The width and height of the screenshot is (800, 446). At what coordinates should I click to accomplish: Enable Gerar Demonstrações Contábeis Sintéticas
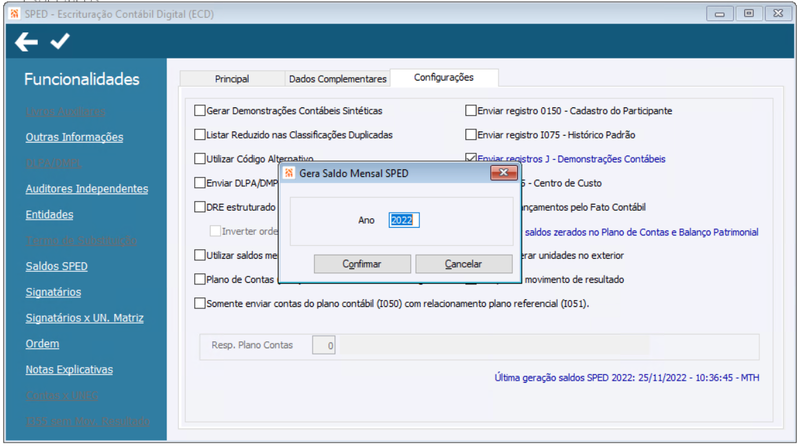point(200,110)
